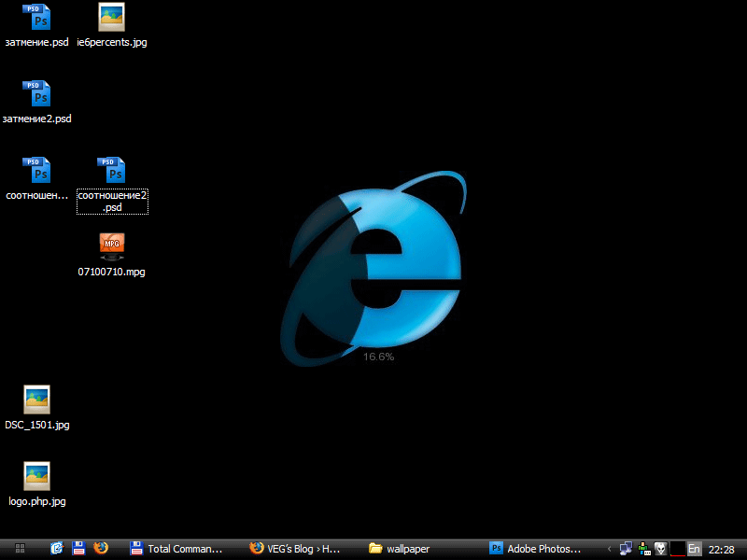This screenshot has height=560, width=747.
Task: Expand hidden system tray icons arrow
Action: [x=610, y=549]
